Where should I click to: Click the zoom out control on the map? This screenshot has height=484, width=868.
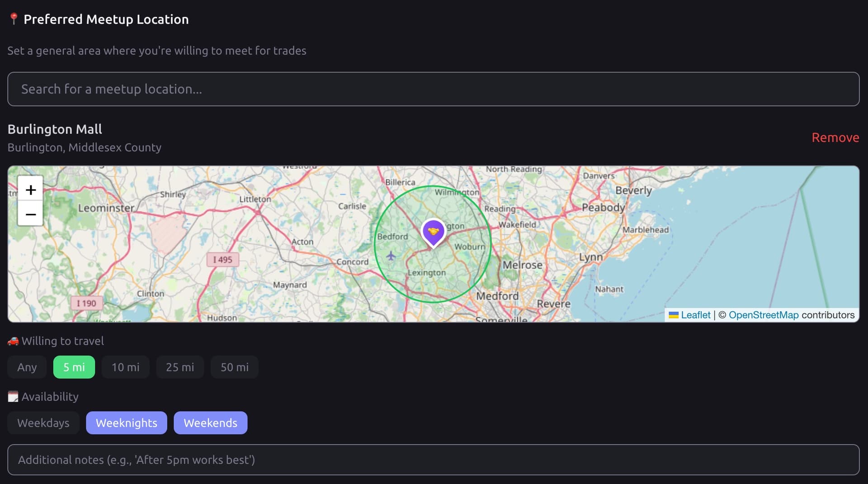click(30, 214)
